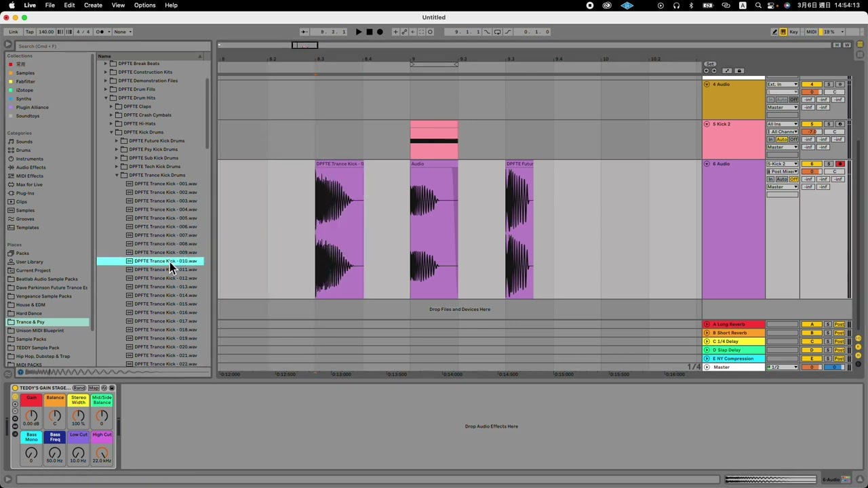Toggle the Computer MIDI Keyboard icon
The height and width of the screenshot is (488, 868).
pos(783,32)
